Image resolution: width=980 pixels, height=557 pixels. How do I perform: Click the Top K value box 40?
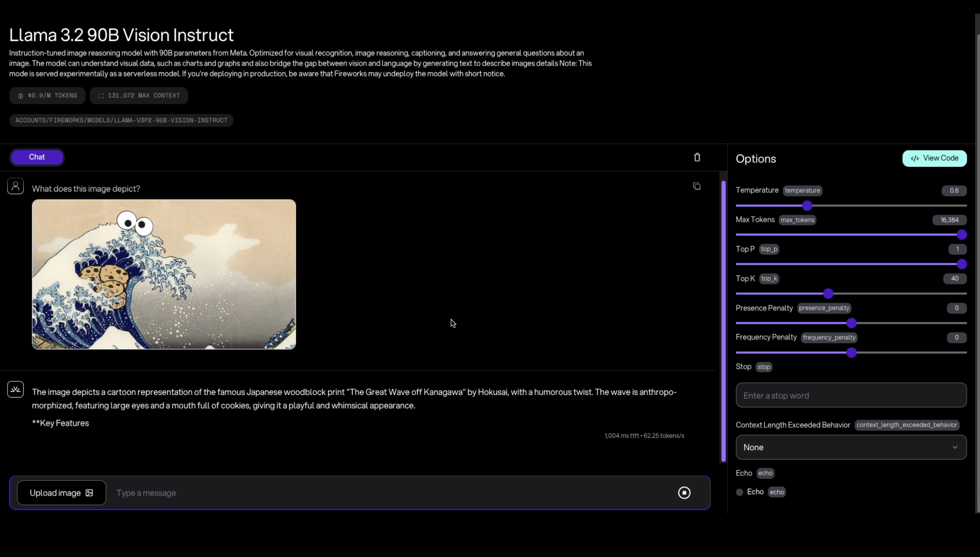point(955,278)
